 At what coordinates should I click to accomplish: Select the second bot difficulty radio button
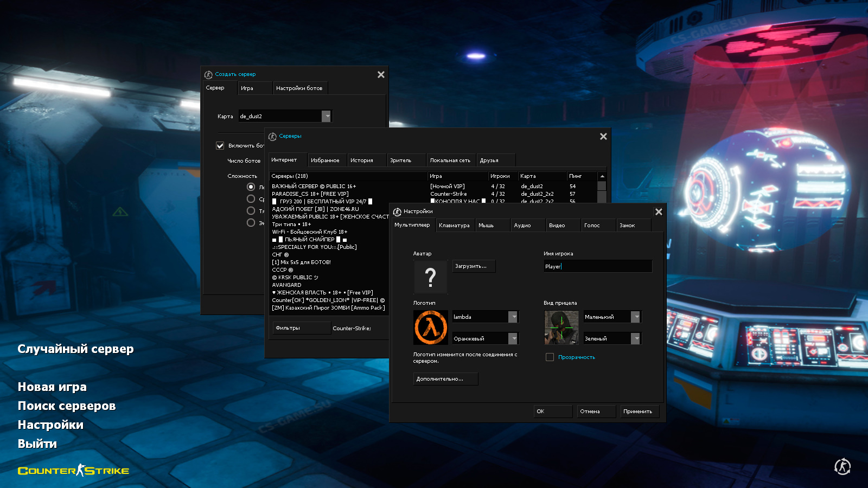click(x=251, y=199)
